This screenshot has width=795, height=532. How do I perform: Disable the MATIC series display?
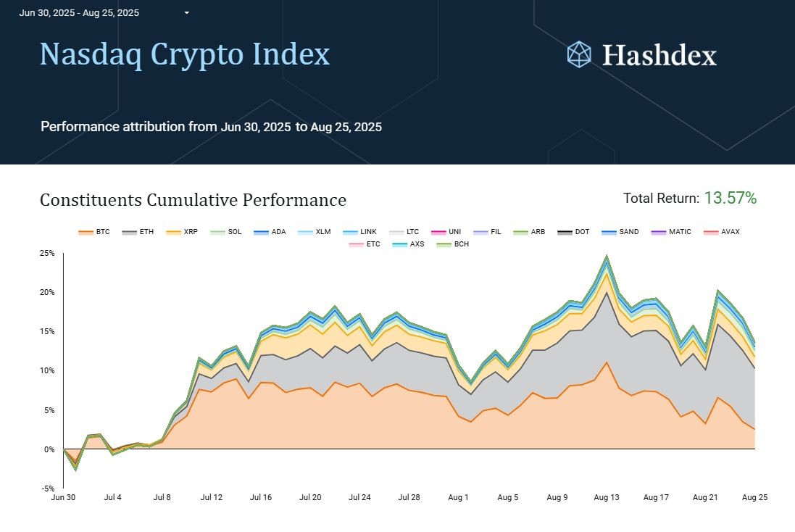coord(670,231)
